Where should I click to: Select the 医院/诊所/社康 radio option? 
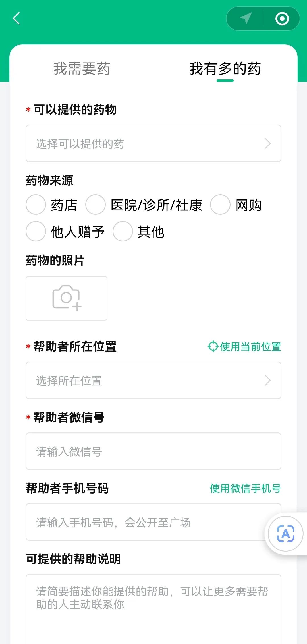(x=96, y=205)
